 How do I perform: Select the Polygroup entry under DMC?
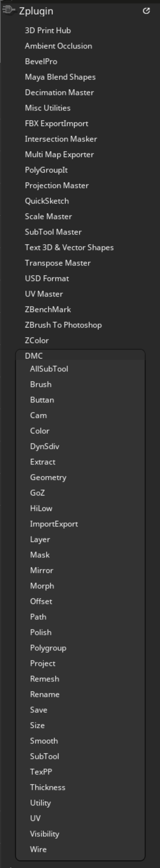[x=48, y=648]
